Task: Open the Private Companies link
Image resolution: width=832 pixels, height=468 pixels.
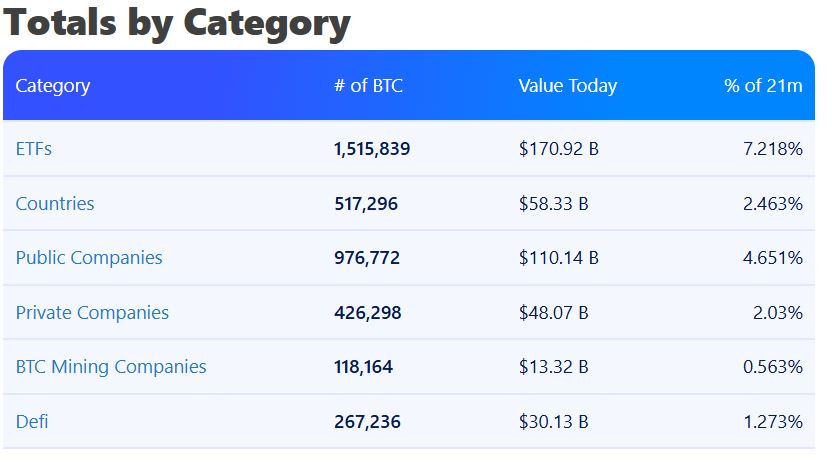Action: 92,313
